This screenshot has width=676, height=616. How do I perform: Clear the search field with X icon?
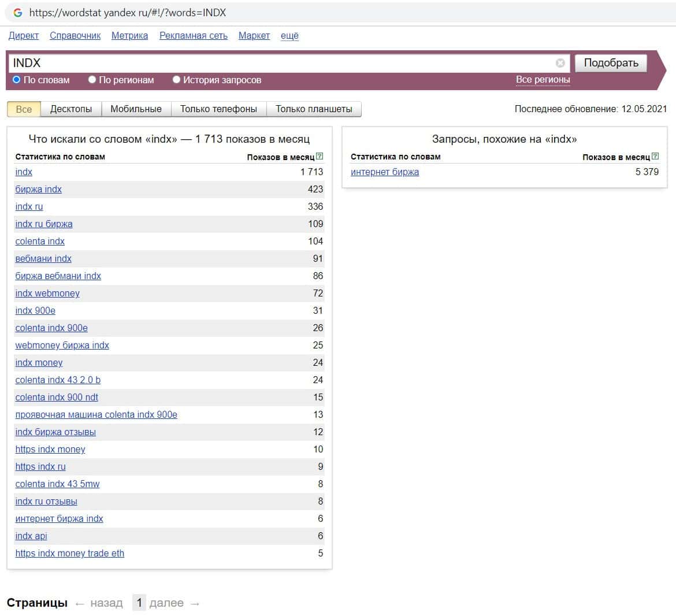click(x=560, y=63)
